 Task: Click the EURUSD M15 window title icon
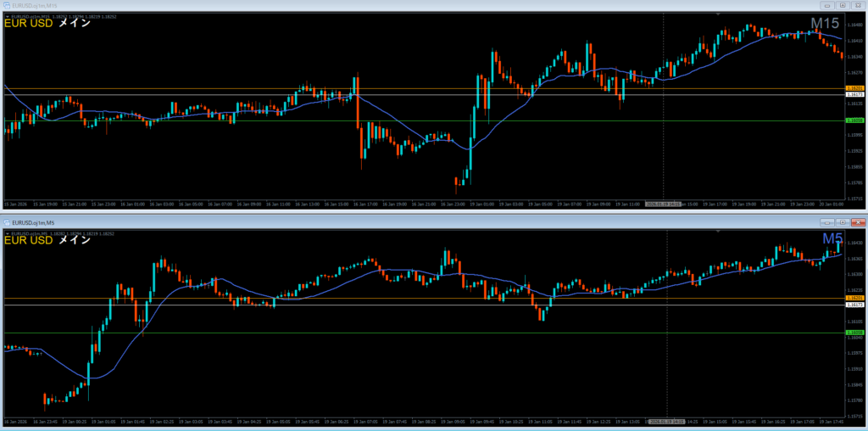click(6, 5)
